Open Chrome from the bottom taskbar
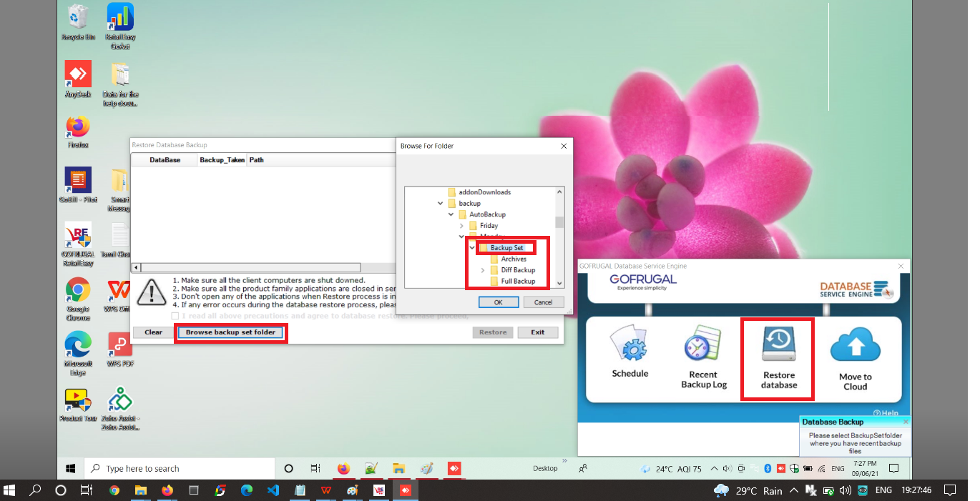Screen dimensions: 980x501 tap(114, 491)
